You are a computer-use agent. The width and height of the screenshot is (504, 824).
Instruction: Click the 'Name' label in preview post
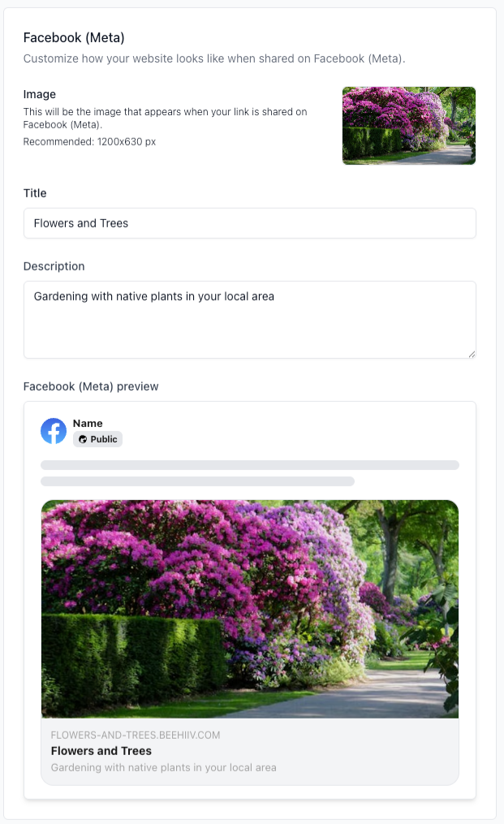88,423
